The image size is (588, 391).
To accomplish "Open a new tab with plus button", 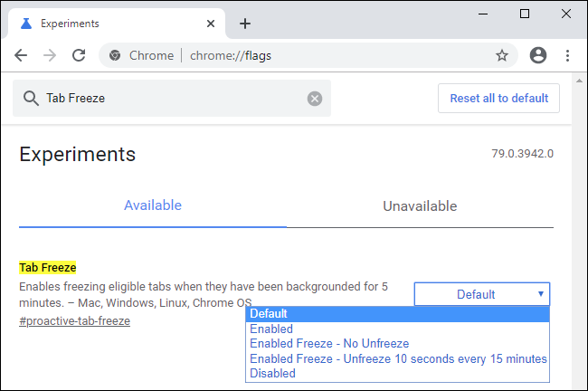I will (244, 24).
